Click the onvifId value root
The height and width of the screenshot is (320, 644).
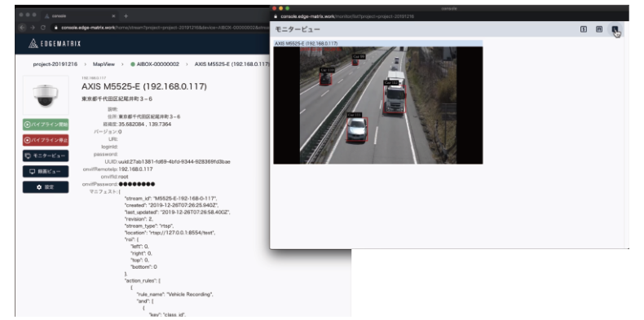[123, 177]
